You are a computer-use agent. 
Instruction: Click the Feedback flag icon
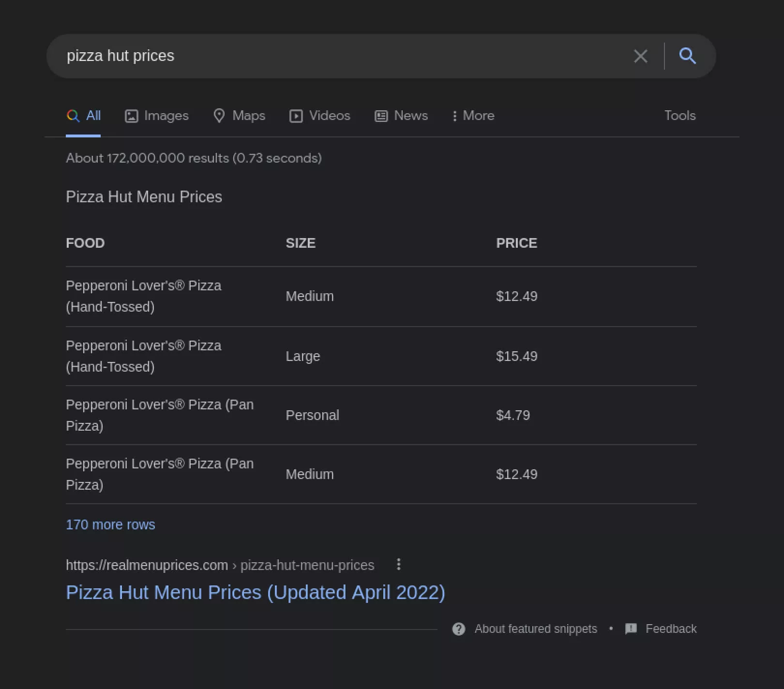tap(631, 629)
